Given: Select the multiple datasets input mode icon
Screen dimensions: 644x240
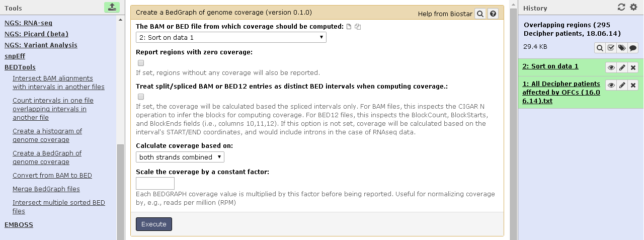Looking at the screenshot, I should [358, 27].
